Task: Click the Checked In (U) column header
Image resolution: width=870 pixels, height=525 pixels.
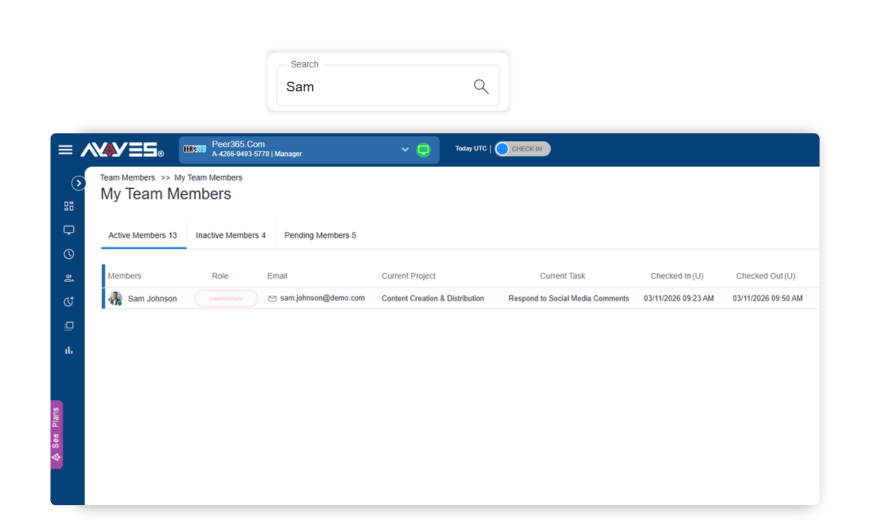Action: [677, 276]
